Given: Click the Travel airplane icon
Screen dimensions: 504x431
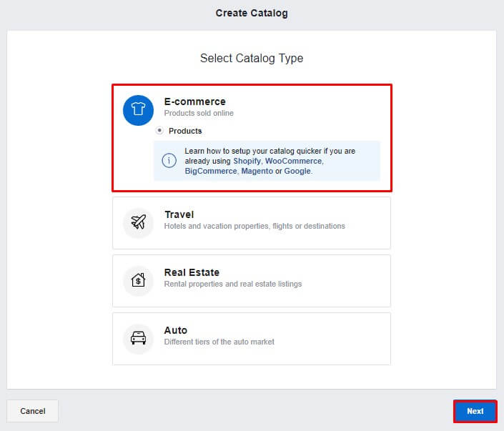Looking at the screenshot, I should (138, 222).
